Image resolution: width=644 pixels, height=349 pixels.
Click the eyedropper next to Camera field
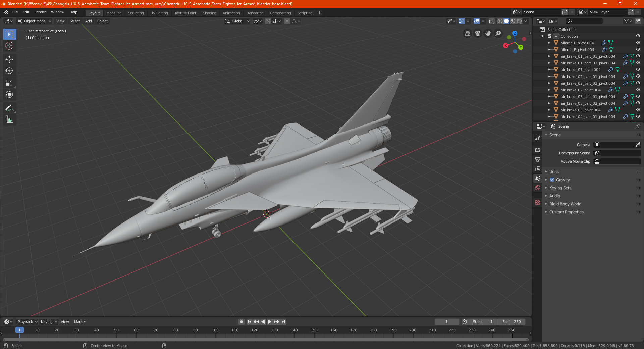pos(638,145)
